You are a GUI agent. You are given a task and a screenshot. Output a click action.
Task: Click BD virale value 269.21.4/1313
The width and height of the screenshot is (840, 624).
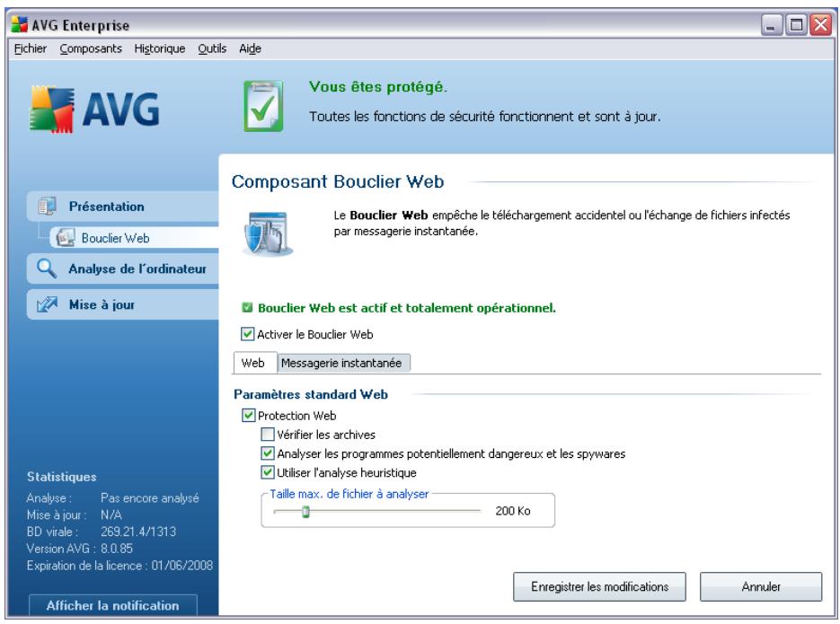tap(138, 532)
